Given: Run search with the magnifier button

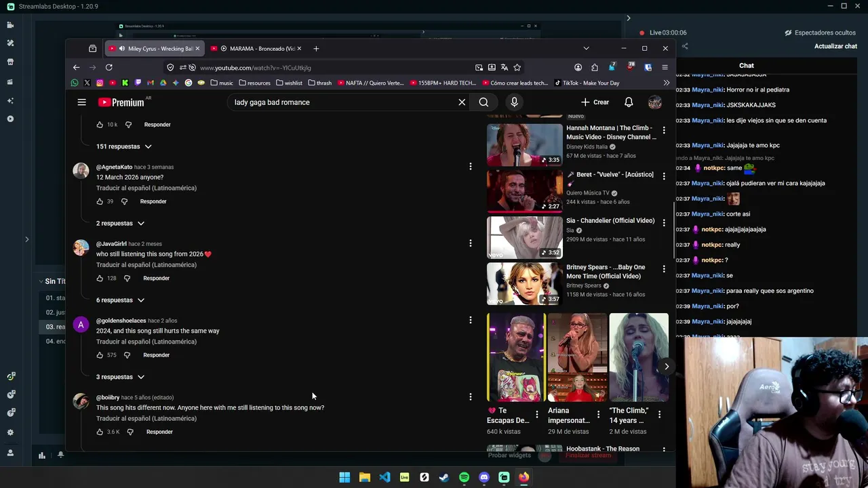Looking at the screenshot, I should click(x=484, y=102).
